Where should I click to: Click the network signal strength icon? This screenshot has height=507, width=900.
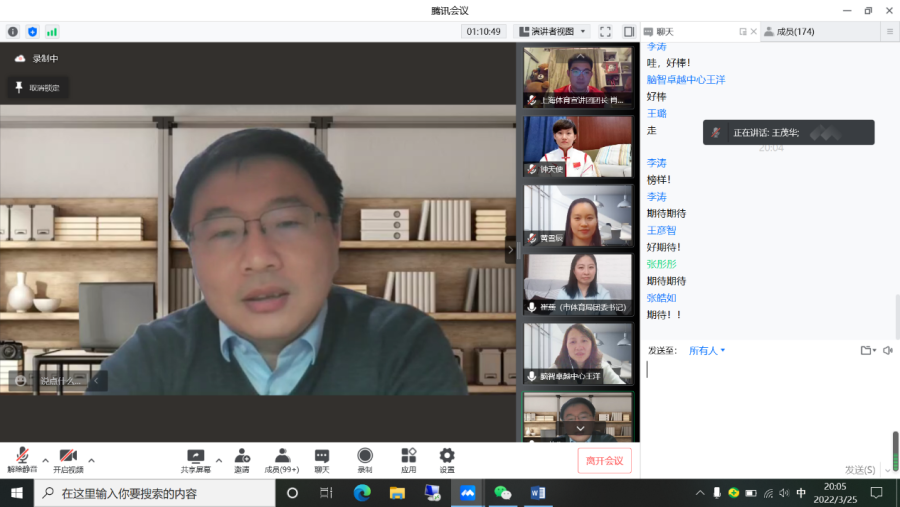tap(52, 32)
